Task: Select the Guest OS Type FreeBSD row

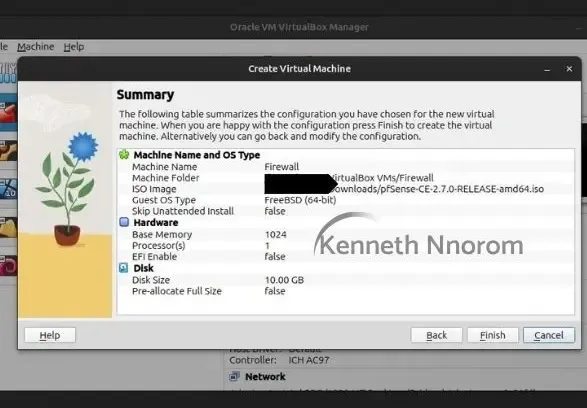Action: [345, 200]
